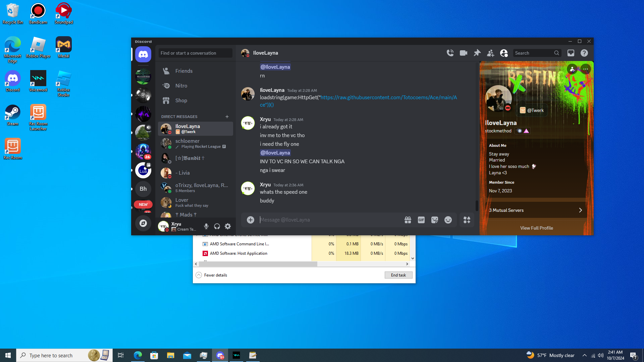The height and width of the screenshot is (362, 644).
Task: Open the Discord inbox
Action: (571, 53)
